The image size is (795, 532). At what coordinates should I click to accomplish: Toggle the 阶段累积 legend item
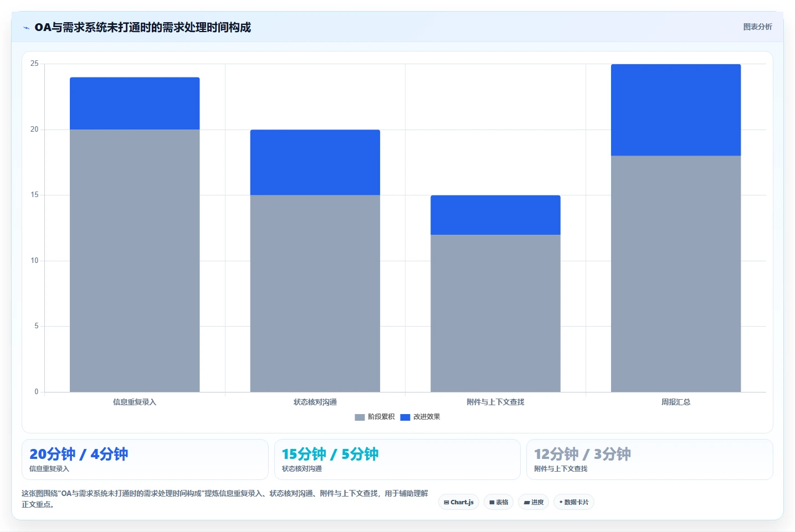tap(375, 417)
